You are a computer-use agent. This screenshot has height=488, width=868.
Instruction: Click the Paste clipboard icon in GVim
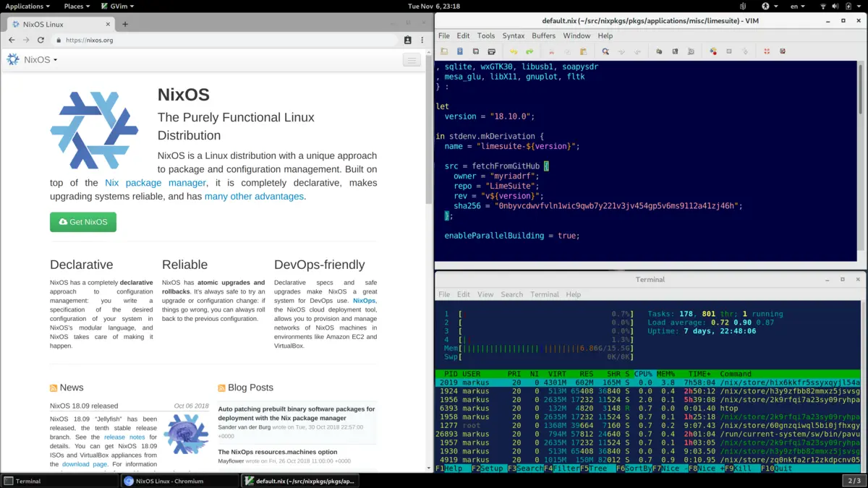pos(583,51)
